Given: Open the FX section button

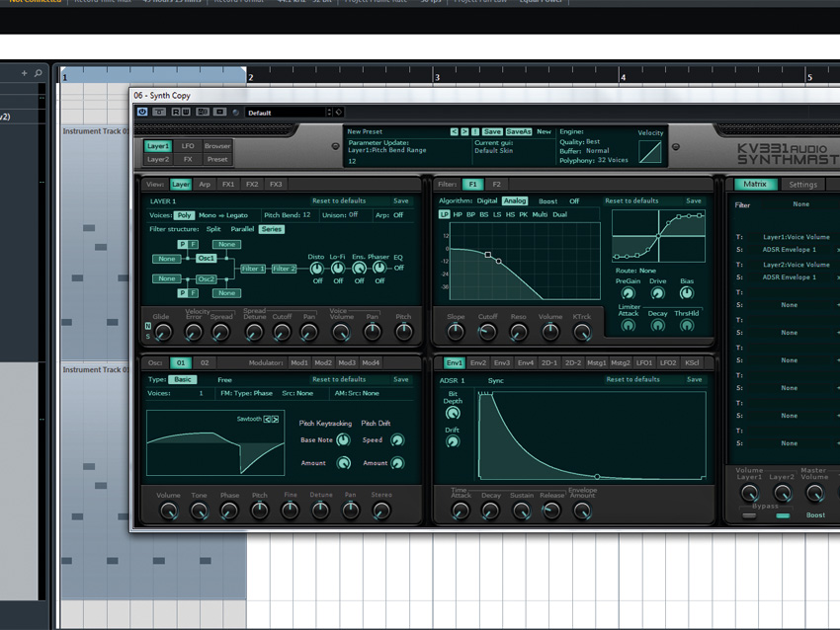Looking at the screenshot, I should 188,159.
